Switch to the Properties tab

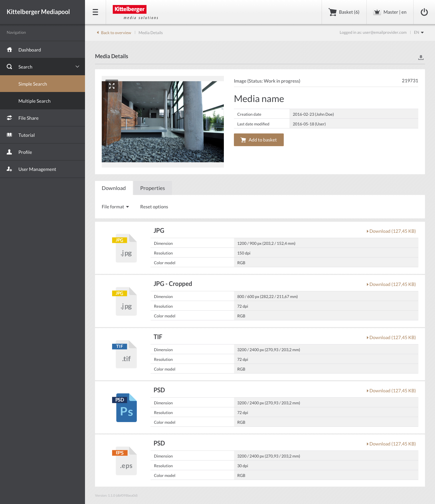tap(152, 188)
